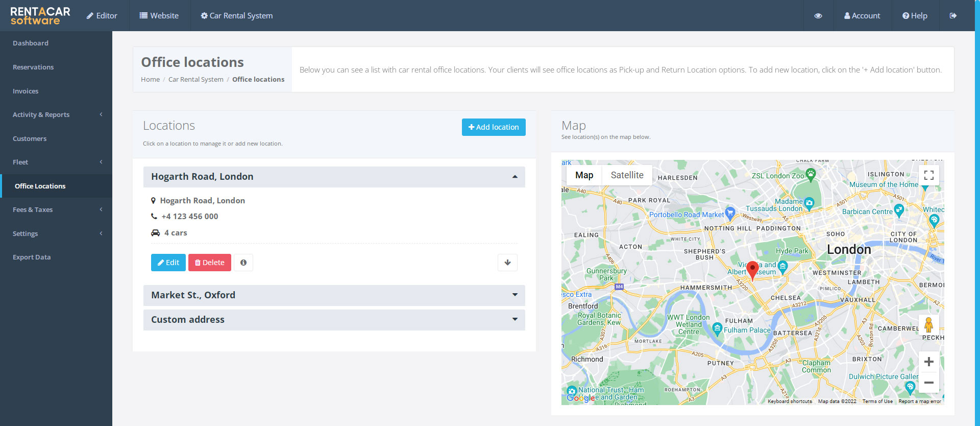
Task: Expand the Fleet sidebar submenu
Action: pos(56,162)
